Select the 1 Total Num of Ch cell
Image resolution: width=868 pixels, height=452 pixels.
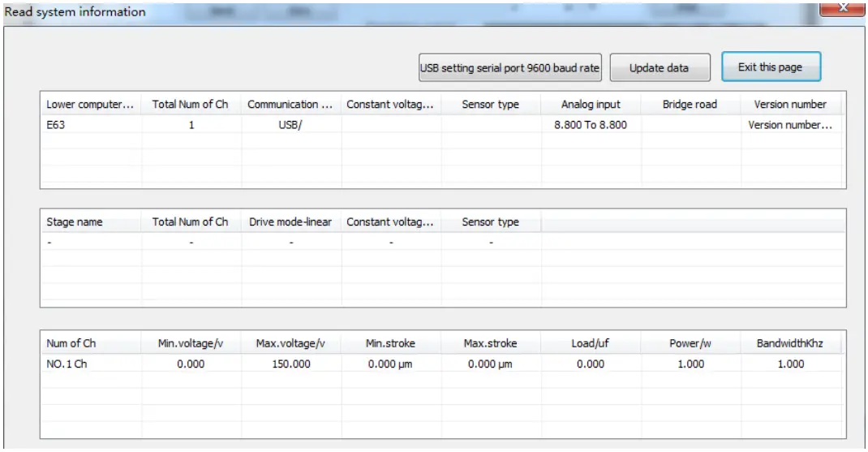(191, 125)
